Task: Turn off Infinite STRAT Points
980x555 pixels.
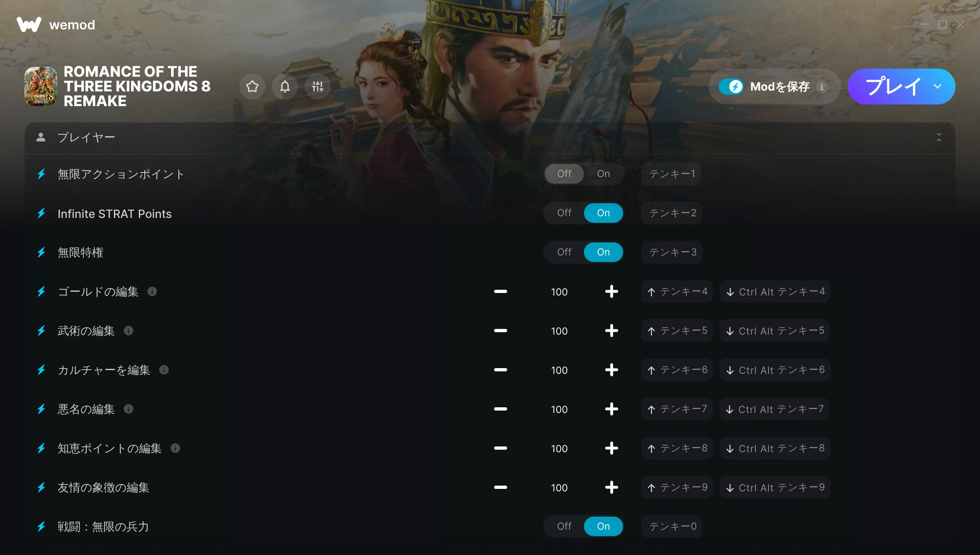Action: click(x=564, y=213)
